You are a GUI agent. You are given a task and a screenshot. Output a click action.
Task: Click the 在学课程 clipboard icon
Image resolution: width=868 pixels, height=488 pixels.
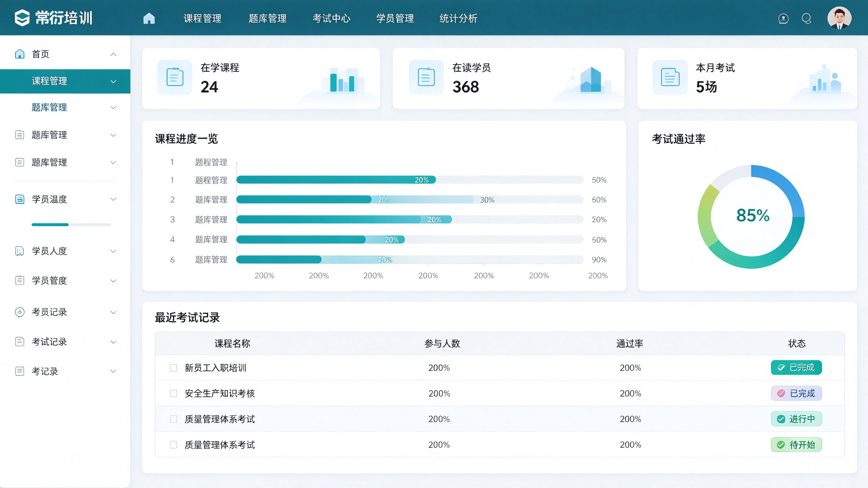tap(175, 77)
